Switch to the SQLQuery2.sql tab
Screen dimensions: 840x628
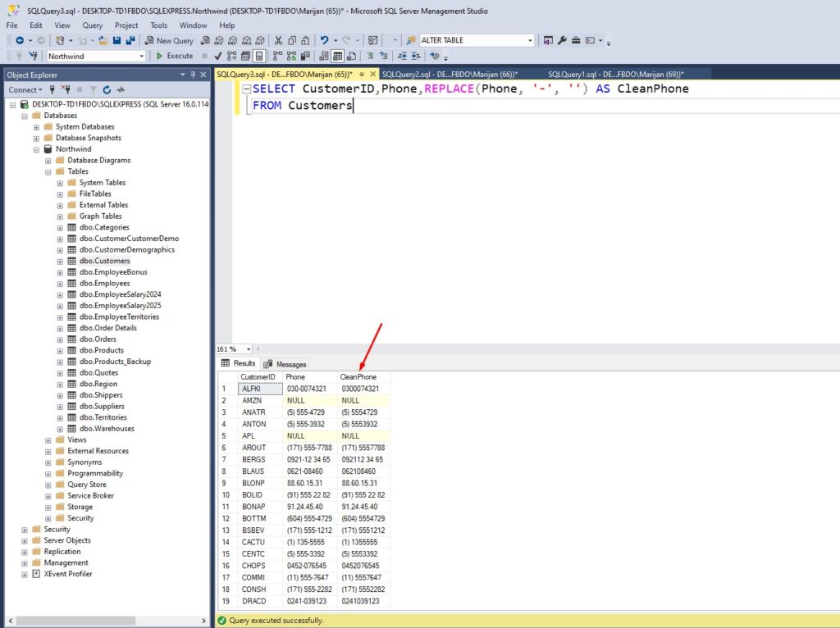(x=450, y=75)
